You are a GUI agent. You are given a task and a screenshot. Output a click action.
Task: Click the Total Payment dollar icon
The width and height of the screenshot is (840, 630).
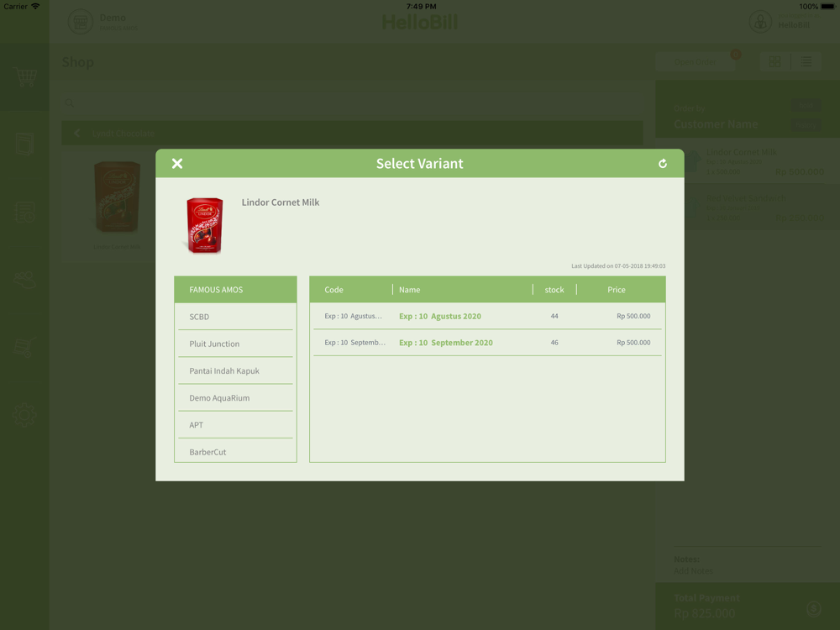click(x=814, y=608)
